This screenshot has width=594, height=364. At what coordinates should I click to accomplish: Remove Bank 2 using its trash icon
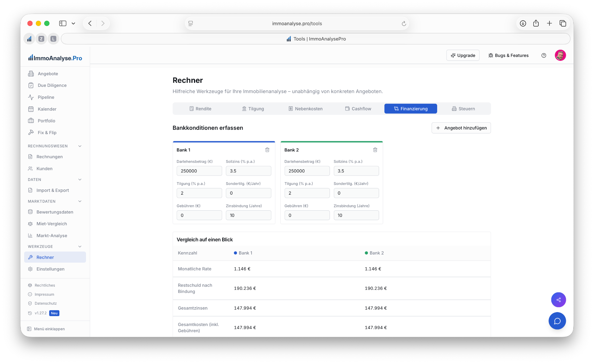pyautogui.click(x=375, y=150)
